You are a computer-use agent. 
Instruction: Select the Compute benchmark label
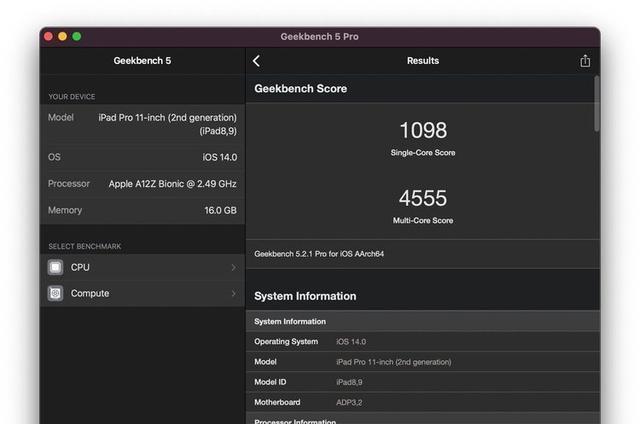(90, 293)
